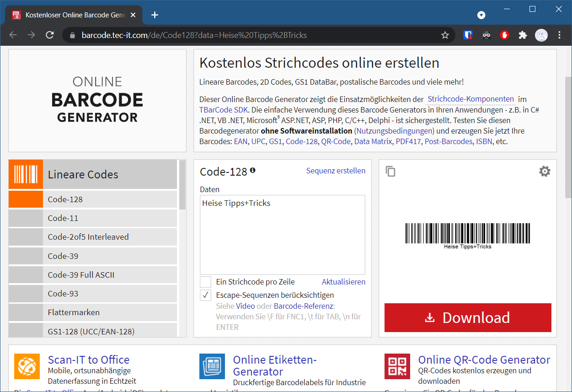Click the Post-Barcodes link
Screen dimensions: 572x392
(449, 141)
